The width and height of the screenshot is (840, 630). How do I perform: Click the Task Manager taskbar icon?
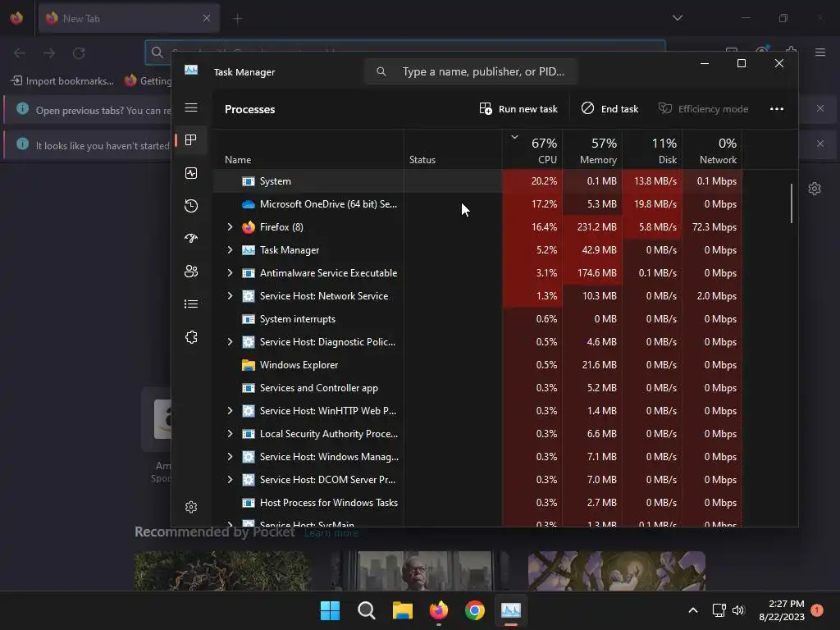pos(510,610)
